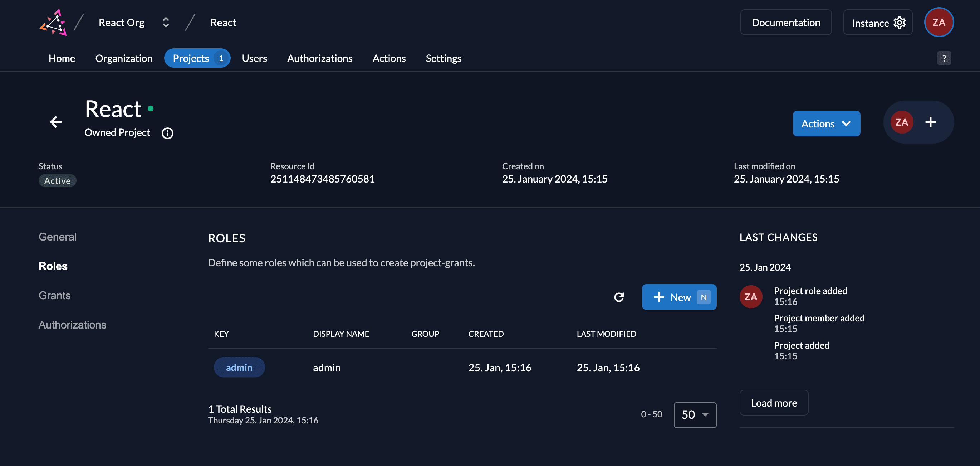Open the question mark help icon

pos(944,58)
